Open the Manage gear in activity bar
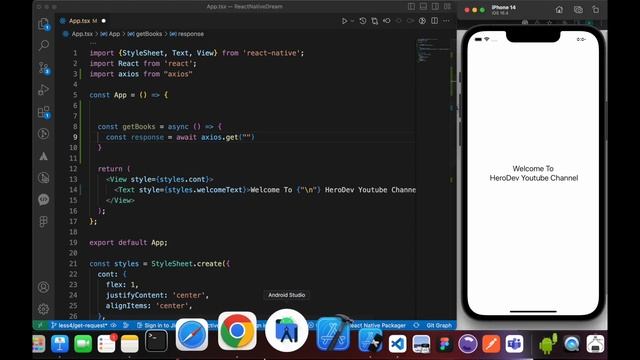This screenshot has width=640, height=360. (x=43, y=309)
